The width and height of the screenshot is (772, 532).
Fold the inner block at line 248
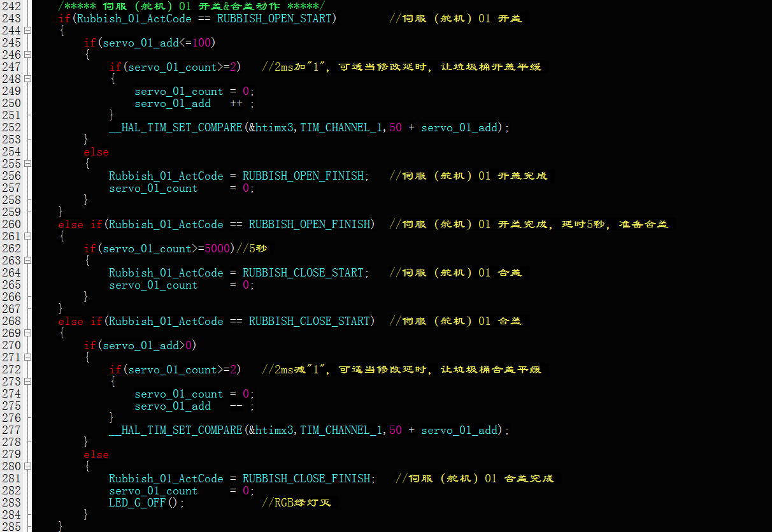(27, 79)
